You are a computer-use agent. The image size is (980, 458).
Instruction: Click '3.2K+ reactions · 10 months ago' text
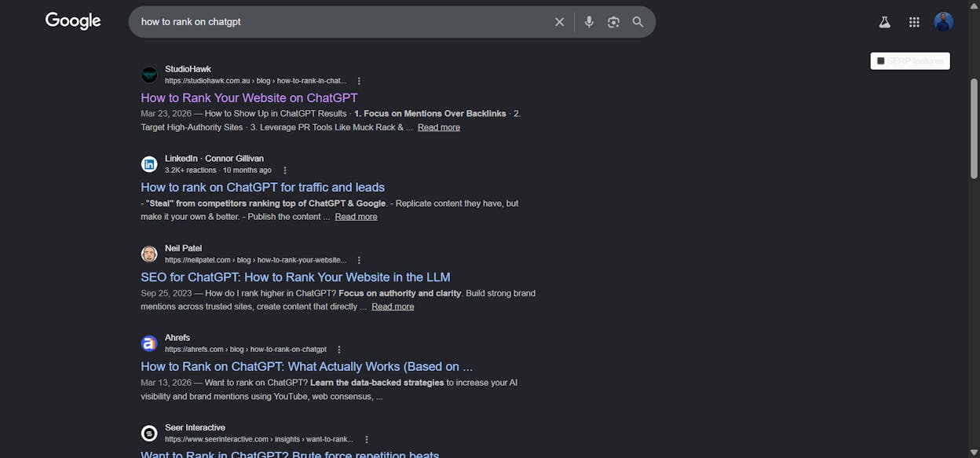(218, 170)
